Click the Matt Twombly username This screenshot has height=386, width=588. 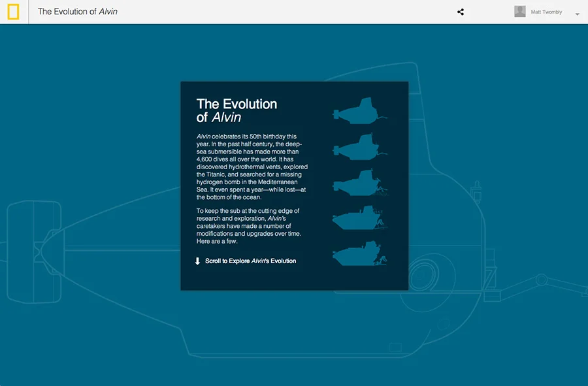point(546,12)
